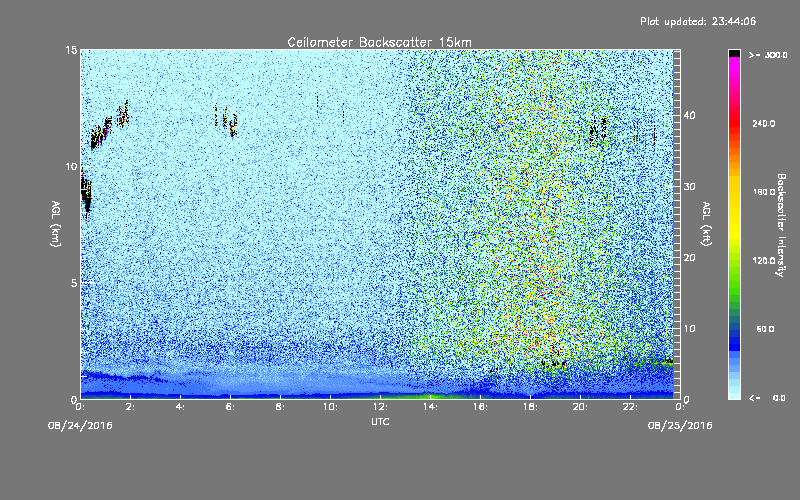Click the "15" tick on the left km axis

(71, 50)
